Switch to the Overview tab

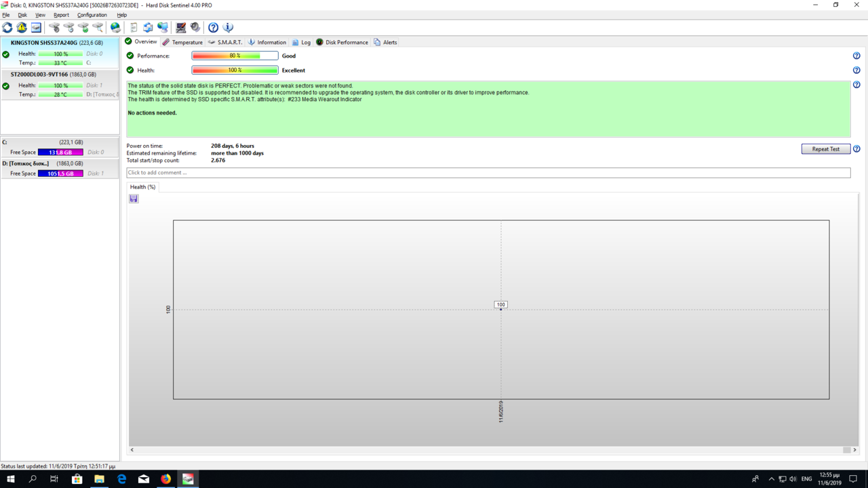tap(141, 41)
